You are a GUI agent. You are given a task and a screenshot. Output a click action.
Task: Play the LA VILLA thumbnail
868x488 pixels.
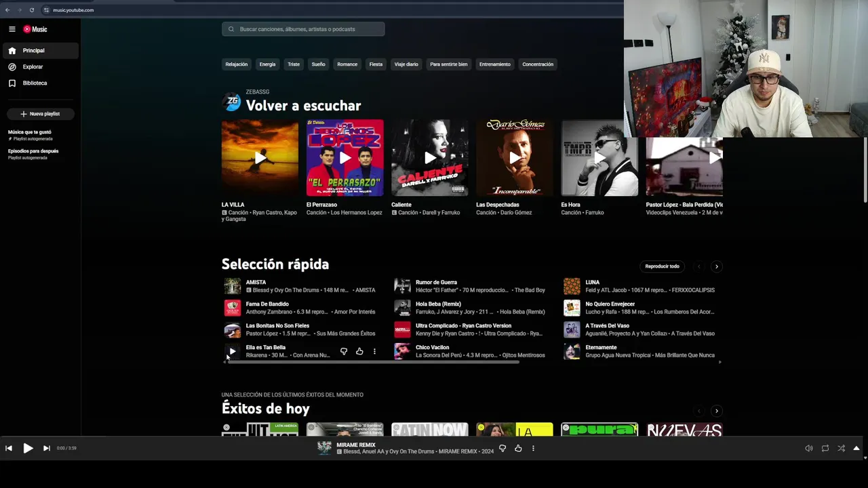tap(260, 158)
